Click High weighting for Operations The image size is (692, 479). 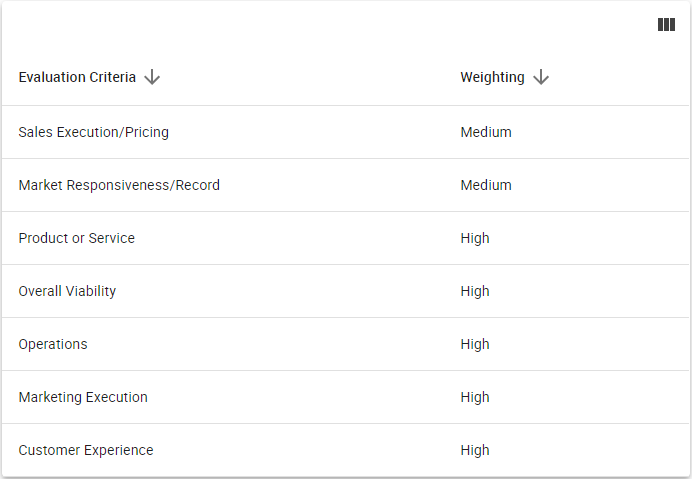(x=475, y=344)
